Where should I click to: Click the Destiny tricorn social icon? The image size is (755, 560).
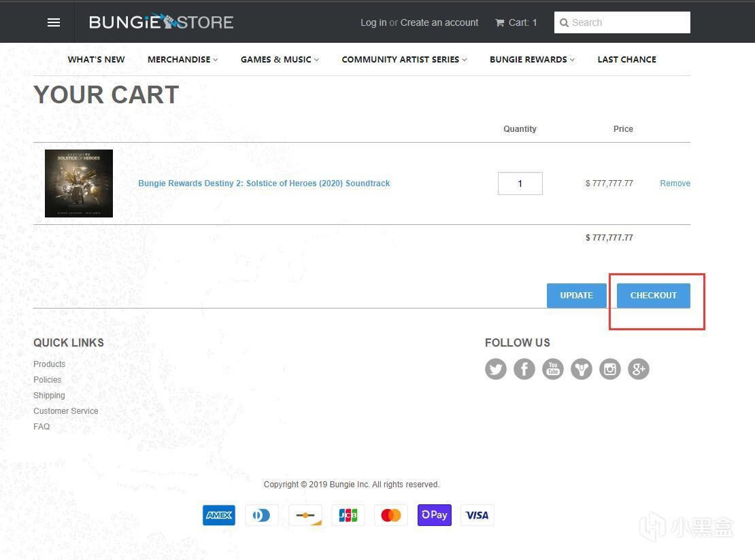click(582, 369)
